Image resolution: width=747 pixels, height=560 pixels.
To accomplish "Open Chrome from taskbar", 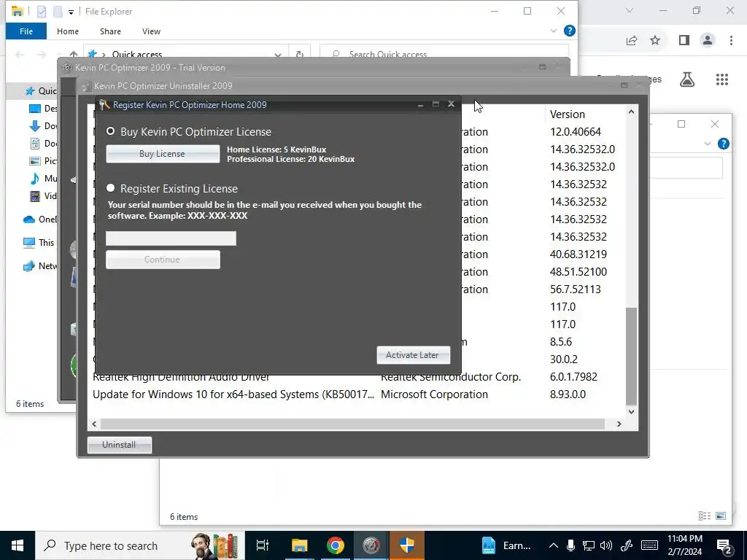I will 336,545.
